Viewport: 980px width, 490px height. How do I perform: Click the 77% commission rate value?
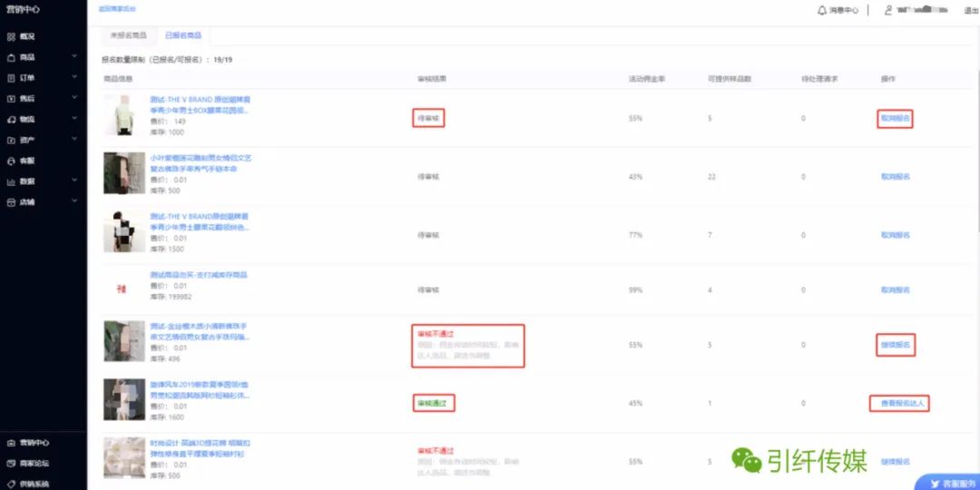point(635,236)
